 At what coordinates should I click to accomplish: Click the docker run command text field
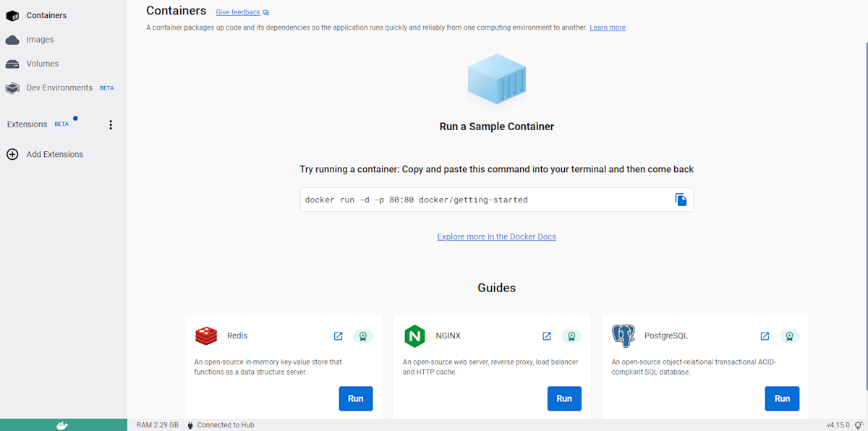(497, 200)
